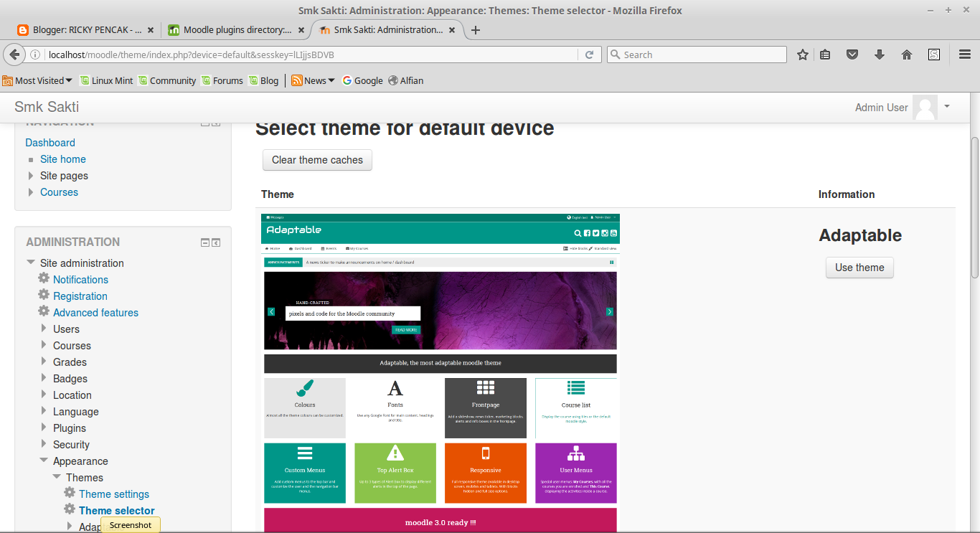Viewport: 980px width, 533px height.
Task: Click the Registration gear icon
Action: tap(44, 296)
